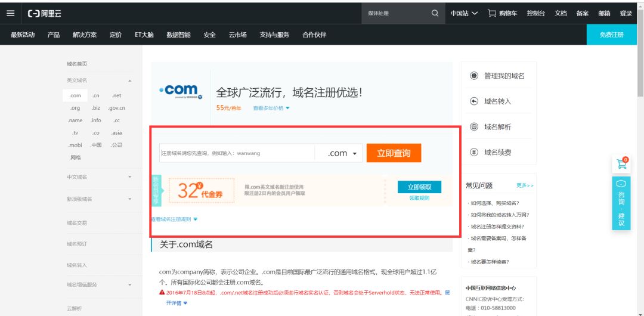The width and height of the screenshot is (644, 316).
Task: Click the red warning triangle icon
Action: [x=162, y=293]
